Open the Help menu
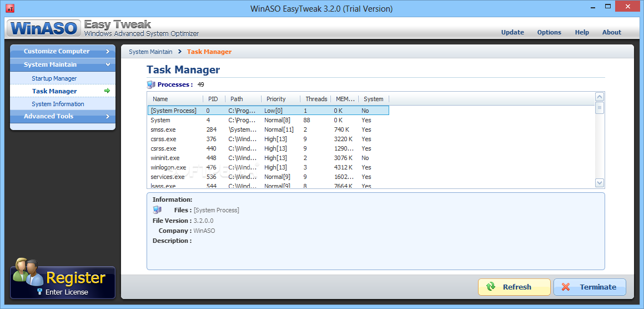This screenshot has width=644, height=309. (x=582, y=32)
